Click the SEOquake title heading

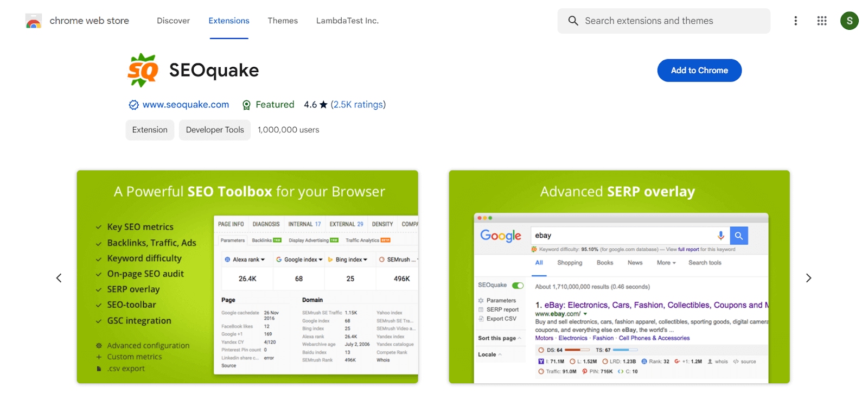click(x=214, y=70)
